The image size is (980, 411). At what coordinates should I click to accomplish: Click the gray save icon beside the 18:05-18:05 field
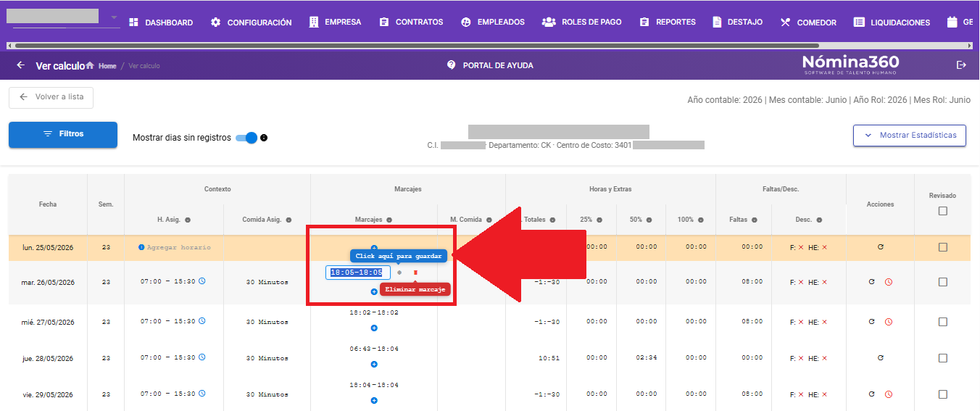tap(399, 273)
